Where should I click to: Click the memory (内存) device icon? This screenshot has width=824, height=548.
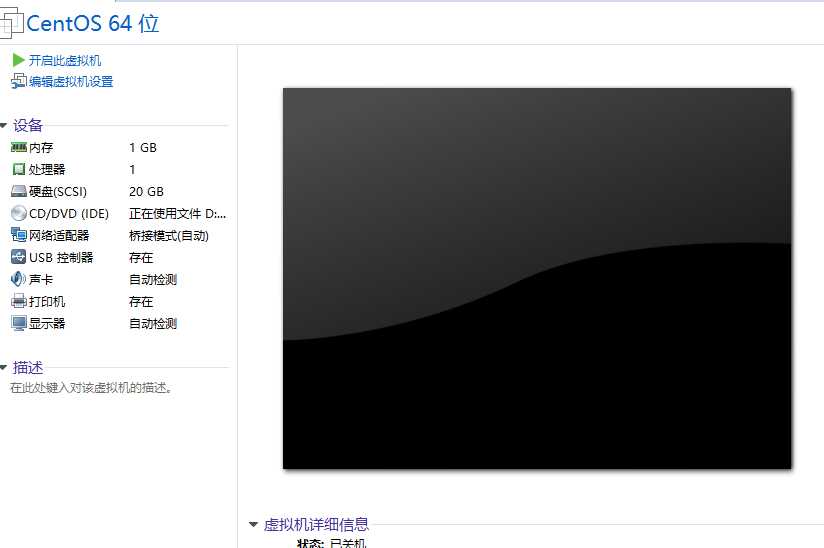(18, 148)
